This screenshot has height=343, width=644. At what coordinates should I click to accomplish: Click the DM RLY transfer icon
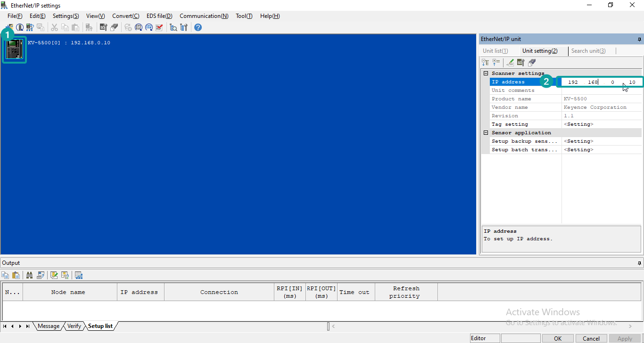coord(139,27)
